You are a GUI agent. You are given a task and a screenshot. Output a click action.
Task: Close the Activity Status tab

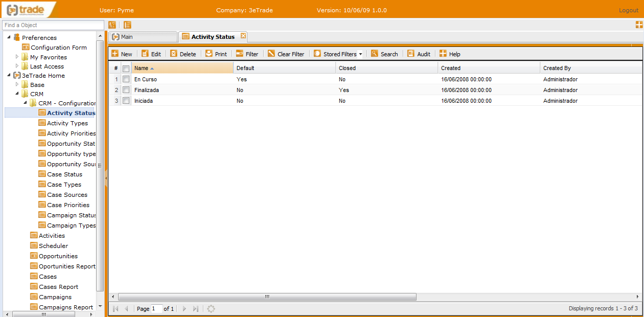coord(243,36)
